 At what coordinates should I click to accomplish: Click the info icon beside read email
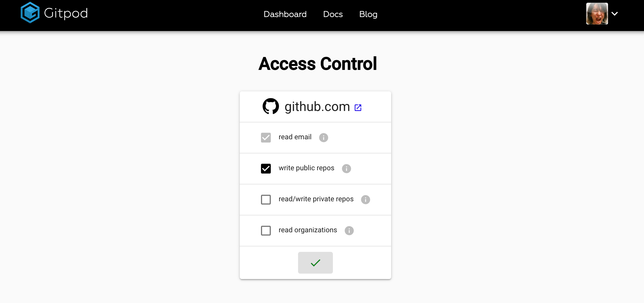coord(323,137)
